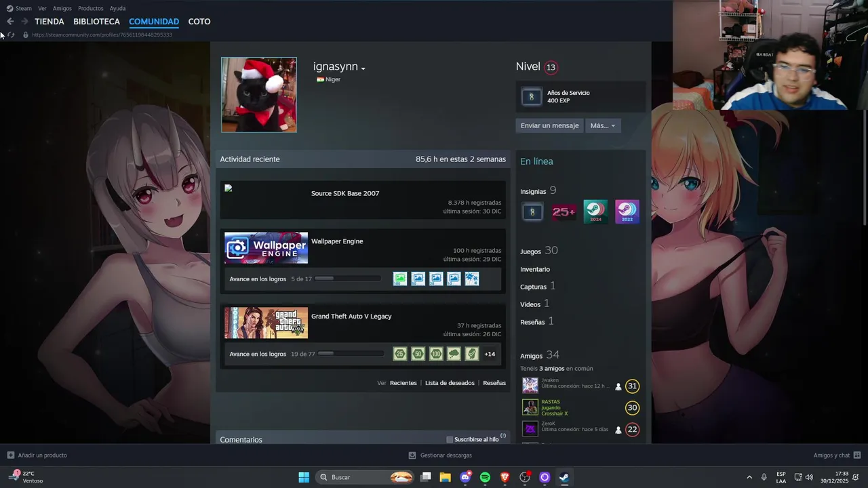Click GTA V achievement progress bar
This screenshot has height=488, width=868.
351,354
